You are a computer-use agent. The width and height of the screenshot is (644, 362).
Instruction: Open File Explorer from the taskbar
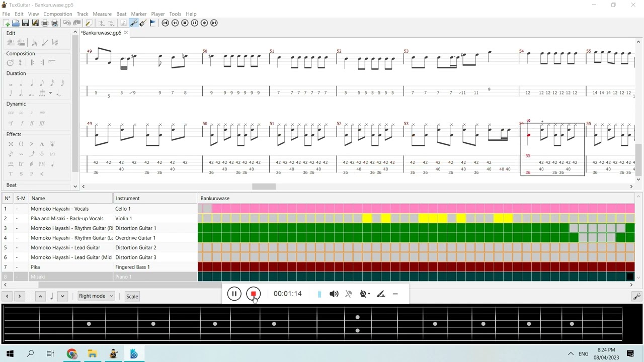point(92,354)
